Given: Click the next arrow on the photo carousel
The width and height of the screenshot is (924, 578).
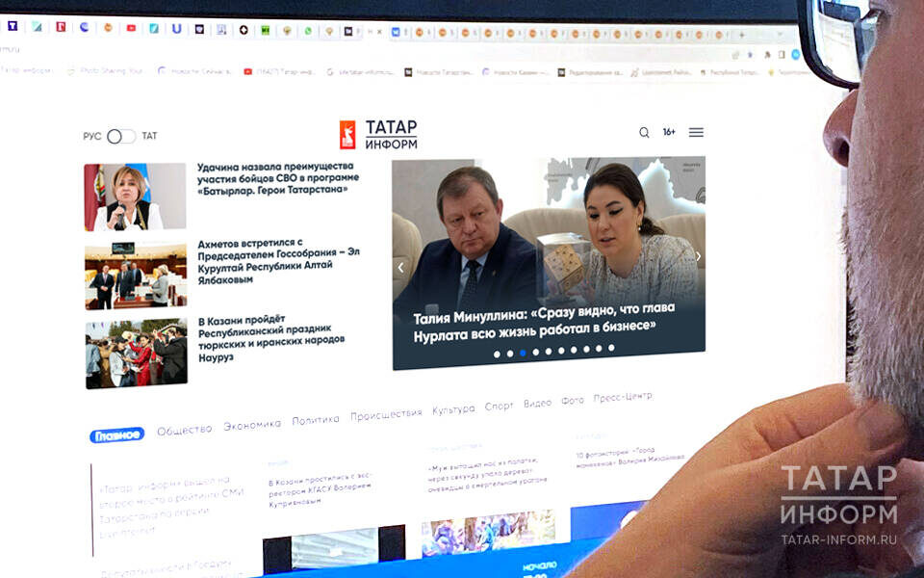Looking at the screenshot, I should click(700, 257).
